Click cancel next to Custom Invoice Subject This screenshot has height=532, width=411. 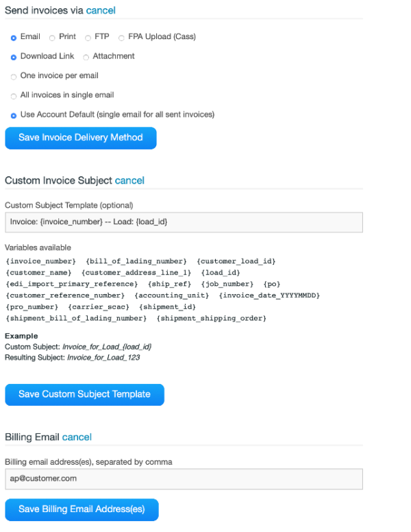129,181
